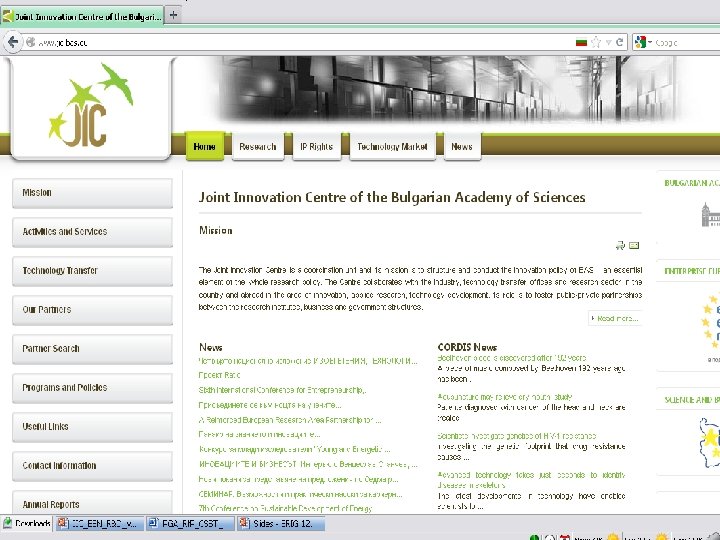720x540 pixels.
Task: Click the Bulgarian Academy building image
Action: 710,214
